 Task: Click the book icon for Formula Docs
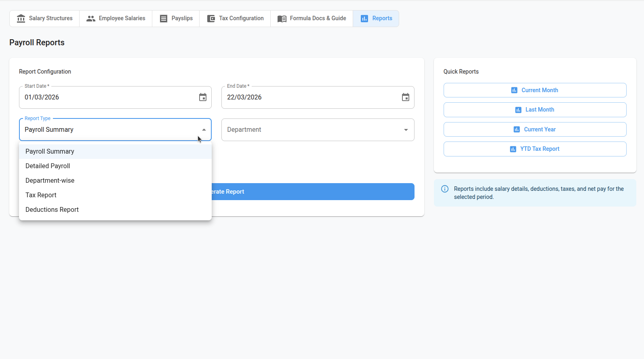tap(282, 19)
